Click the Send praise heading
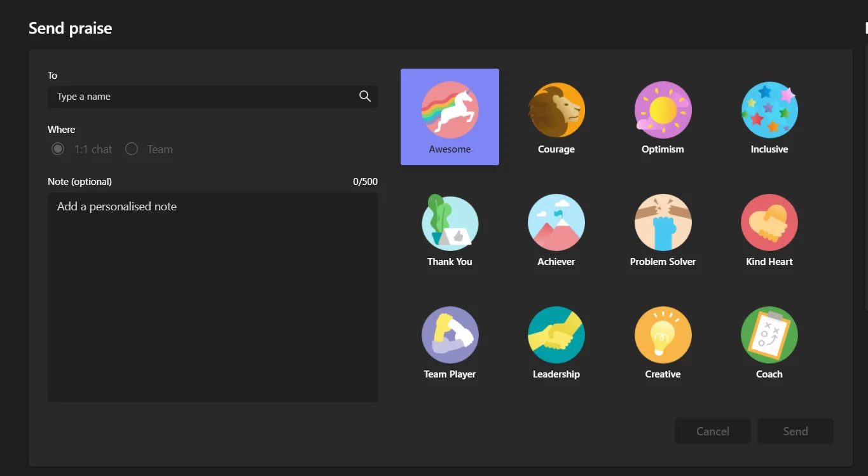The width and height of the screenshot is (868, 476). [71, 29]
